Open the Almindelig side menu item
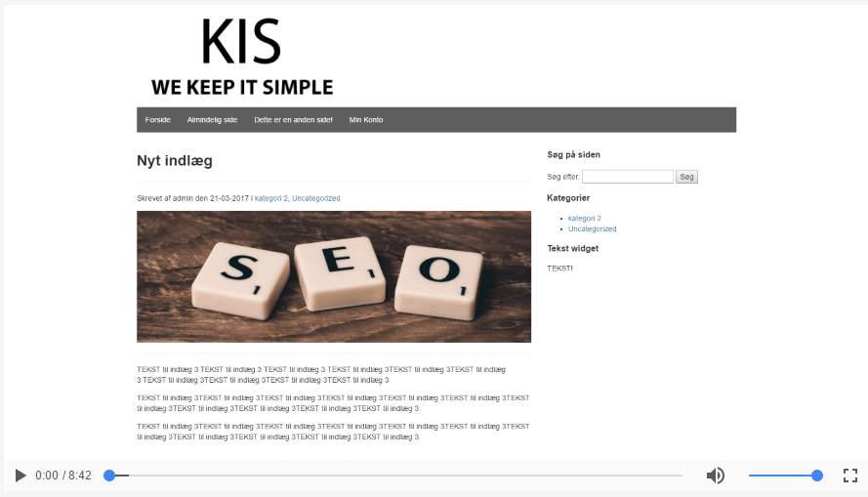Viewport: 868px width, 497px height. coord(212,119)
